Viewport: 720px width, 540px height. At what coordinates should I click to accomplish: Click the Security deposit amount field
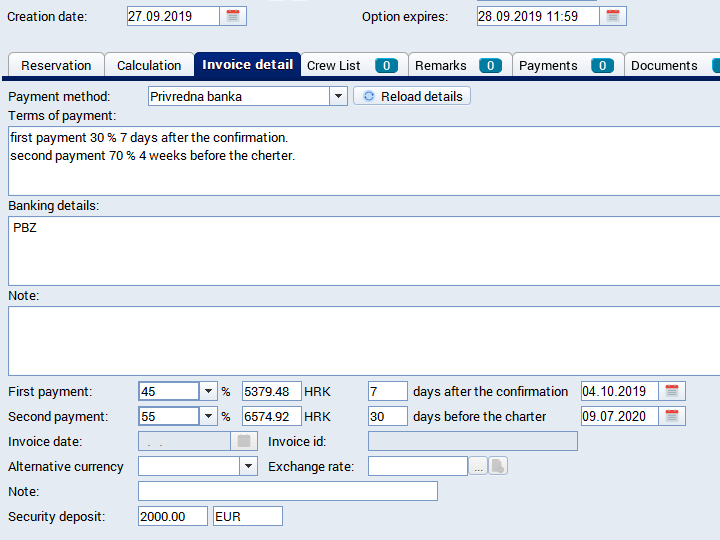pyautogui.click(x=173, y=516)
